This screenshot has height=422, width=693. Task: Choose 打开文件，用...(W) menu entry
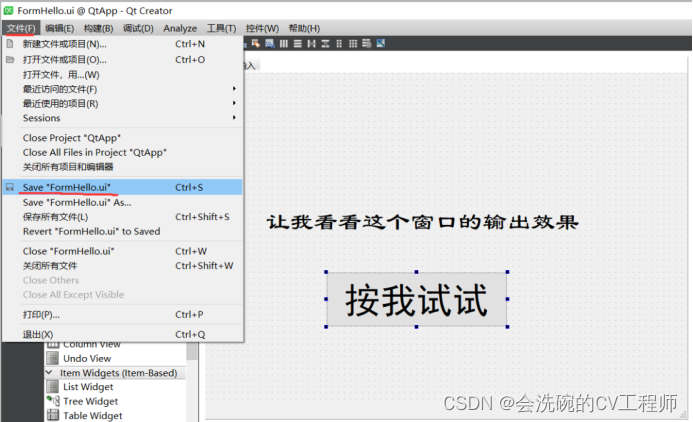coord(123,75)
